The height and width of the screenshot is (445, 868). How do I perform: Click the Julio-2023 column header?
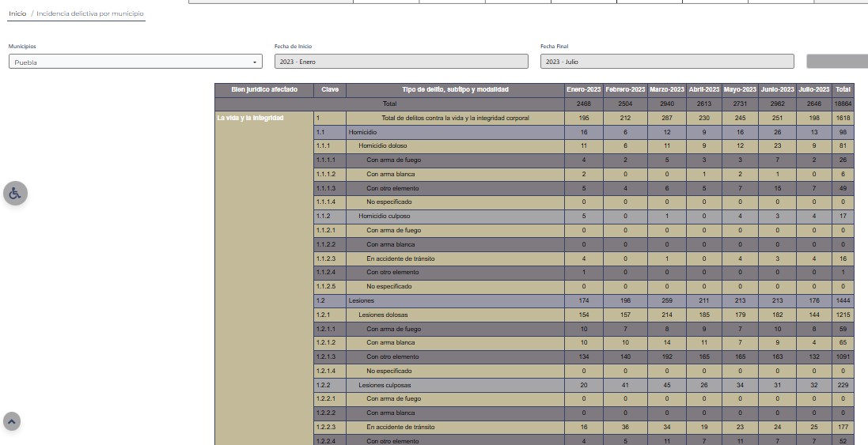[x=813, y=90]
